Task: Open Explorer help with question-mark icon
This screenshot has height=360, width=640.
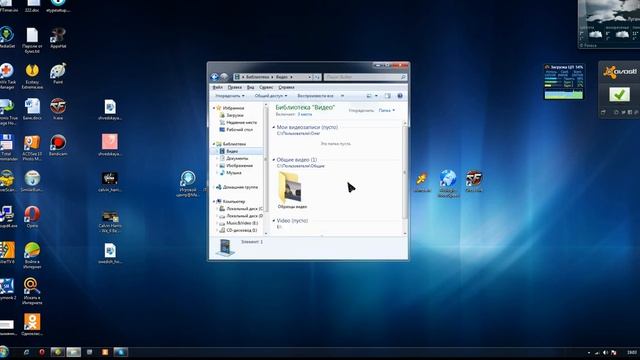Action: (x=400, y=96)
